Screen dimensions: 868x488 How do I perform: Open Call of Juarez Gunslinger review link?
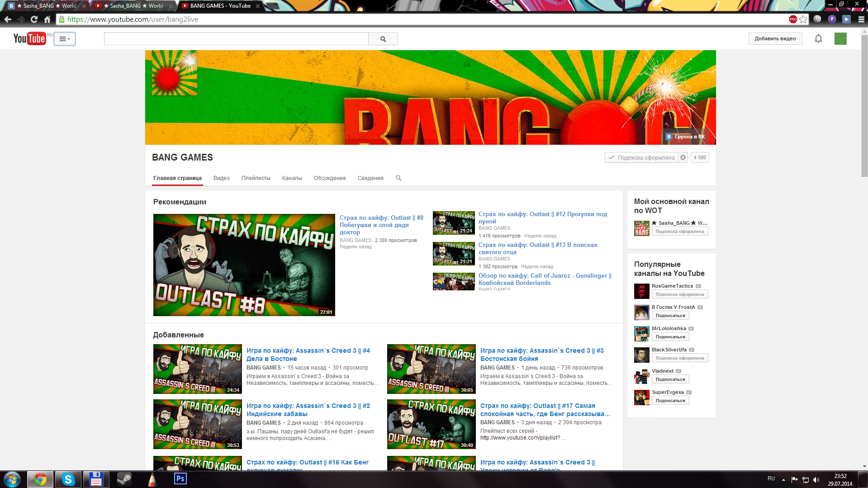(x=545, y=279)
